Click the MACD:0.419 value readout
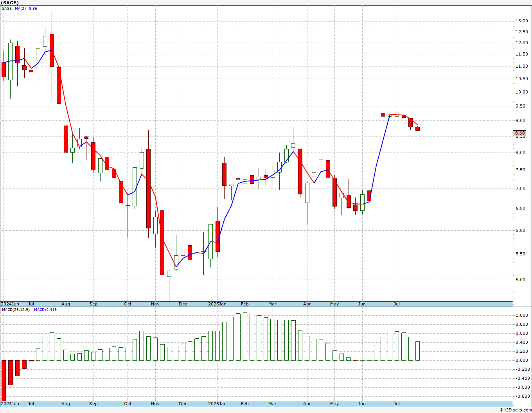The image size is (532, 413). [45, 310]
